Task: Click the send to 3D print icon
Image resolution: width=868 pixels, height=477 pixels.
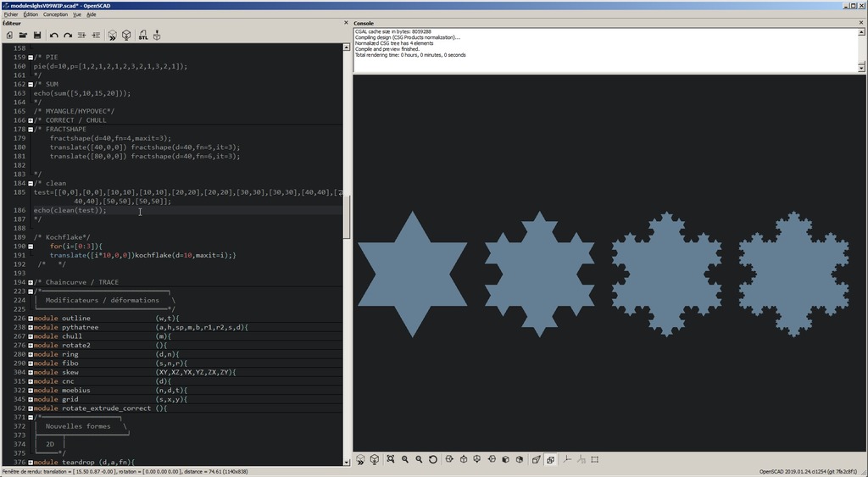Action: click(157, 36)
